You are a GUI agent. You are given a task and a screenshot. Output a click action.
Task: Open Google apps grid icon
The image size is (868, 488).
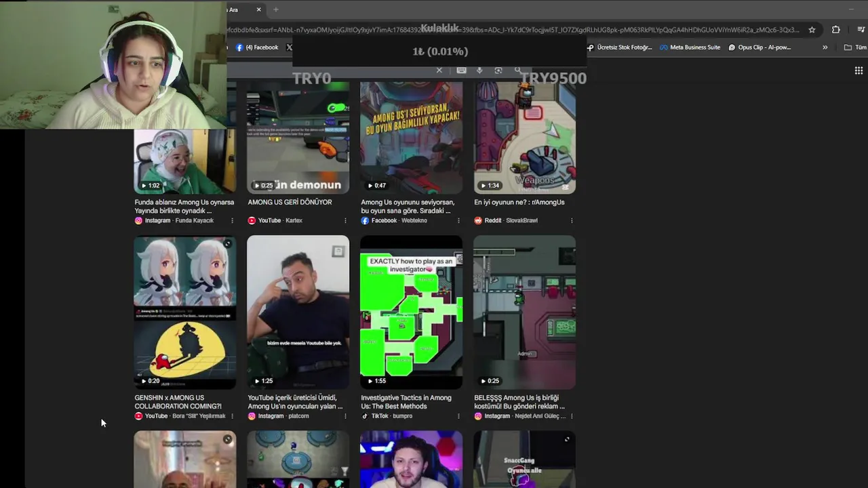(x=859, y=70)
